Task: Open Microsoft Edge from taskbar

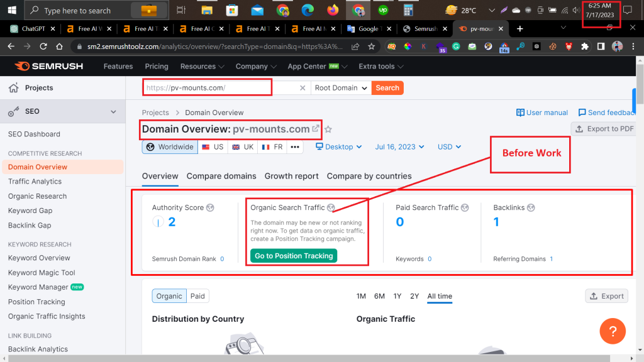Action: click(307, 10)
